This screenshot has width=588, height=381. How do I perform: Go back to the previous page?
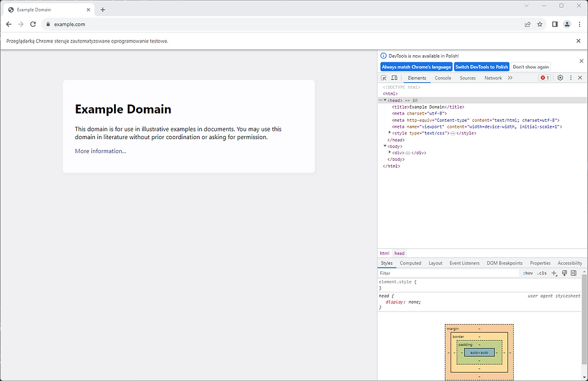click(8, 24)
